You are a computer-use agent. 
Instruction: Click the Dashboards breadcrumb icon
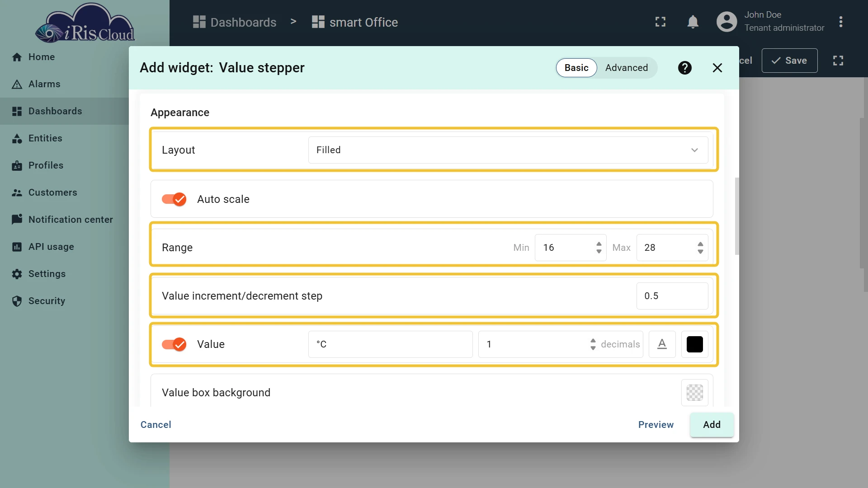coord(199,22)
